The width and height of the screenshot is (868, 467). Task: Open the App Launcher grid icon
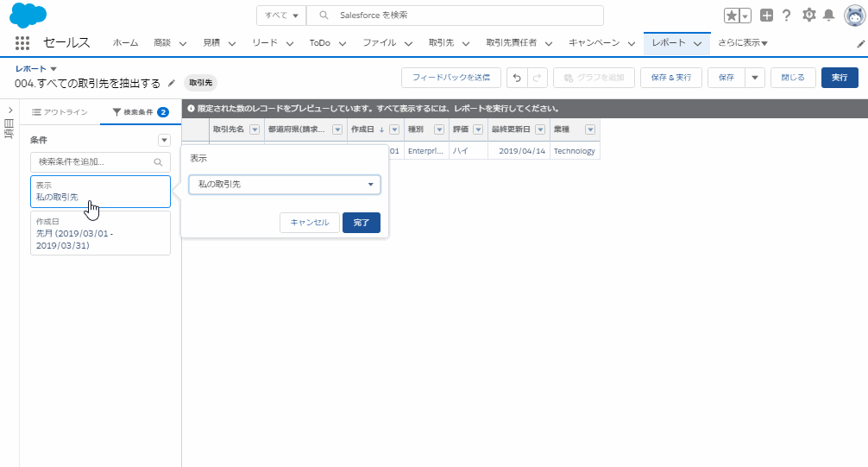click(x=22, y=42)
